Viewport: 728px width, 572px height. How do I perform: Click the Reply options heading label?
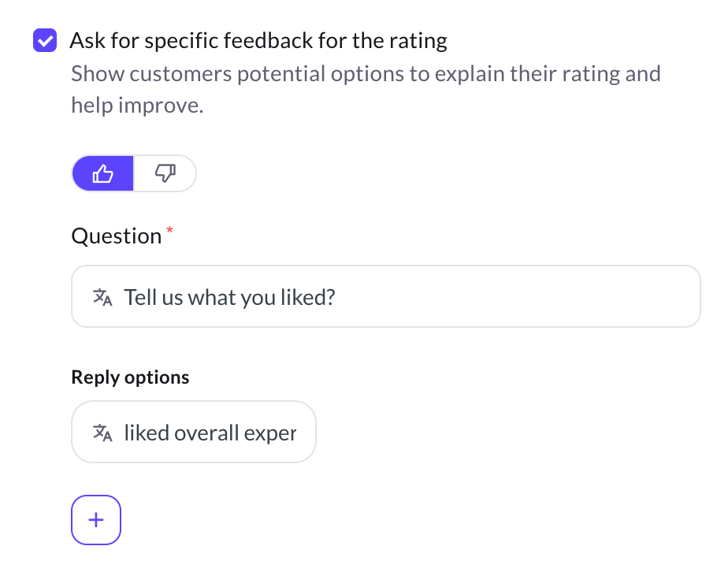pyautogui.click(x=130, y=377)
